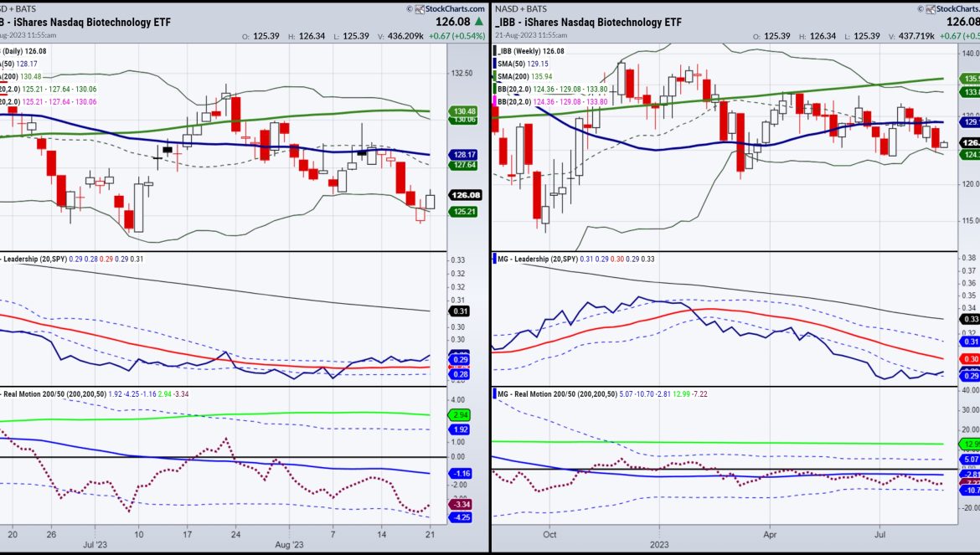Click the Aug '23 date axis label

point(289,544)
